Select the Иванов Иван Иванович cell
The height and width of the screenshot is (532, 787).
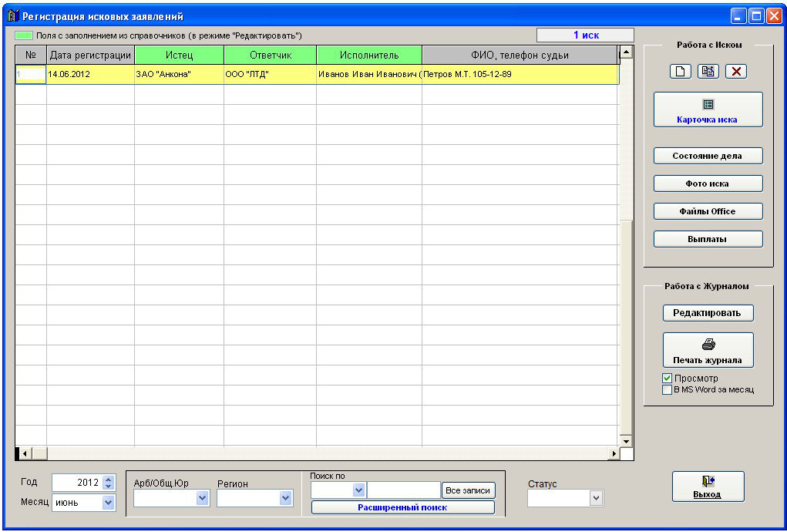pos(369,74)
